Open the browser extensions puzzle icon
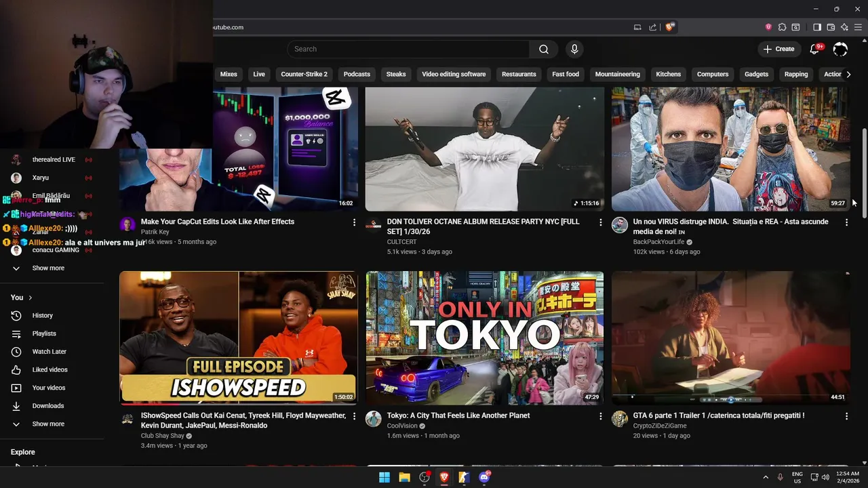Viewport: 868px width, 488px height. click(782, 27)
